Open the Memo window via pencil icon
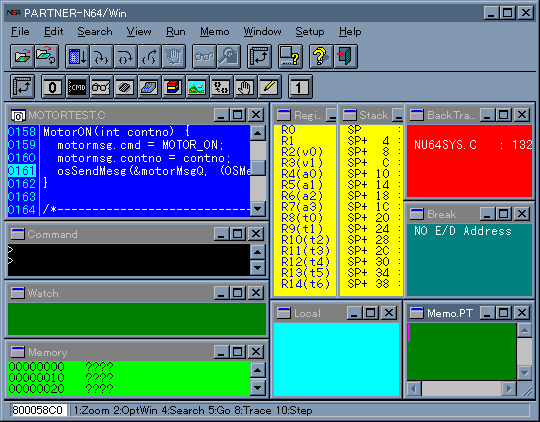This screenshot has height=422, width=540. (x=270, y=86)
